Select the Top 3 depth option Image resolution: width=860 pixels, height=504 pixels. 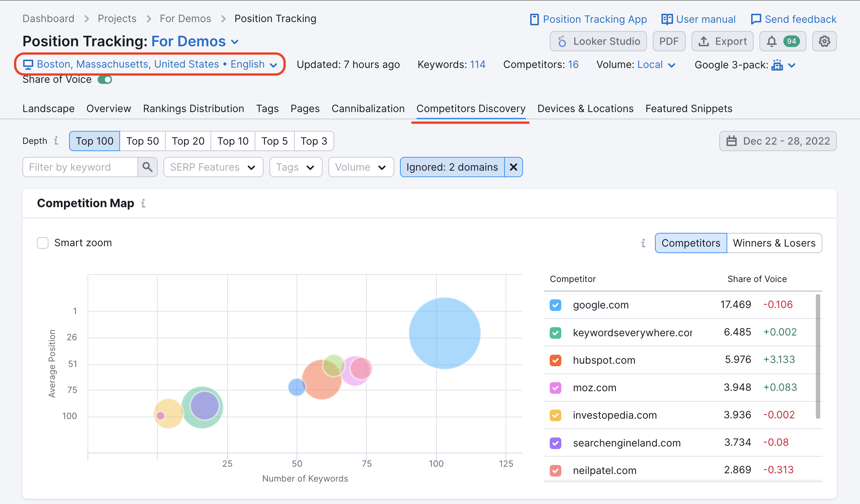coord(314,141)
